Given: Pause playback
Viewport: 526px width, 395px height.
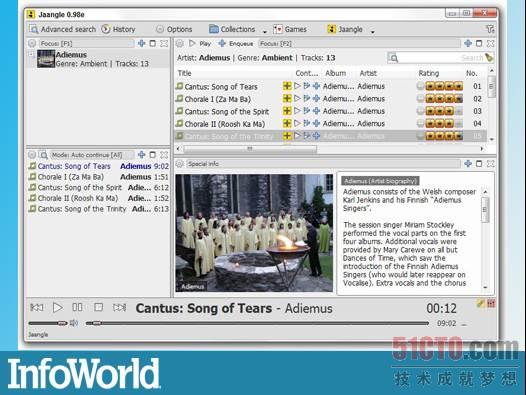Looking at the screenshot, I should point(77,307).
